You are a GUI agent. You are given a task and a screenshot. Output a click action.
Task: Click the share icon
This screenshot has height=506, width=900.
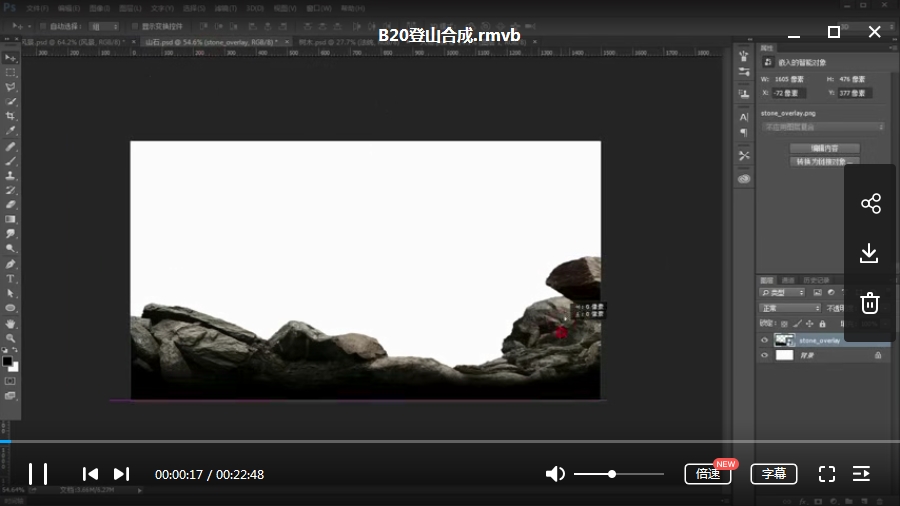870,204
